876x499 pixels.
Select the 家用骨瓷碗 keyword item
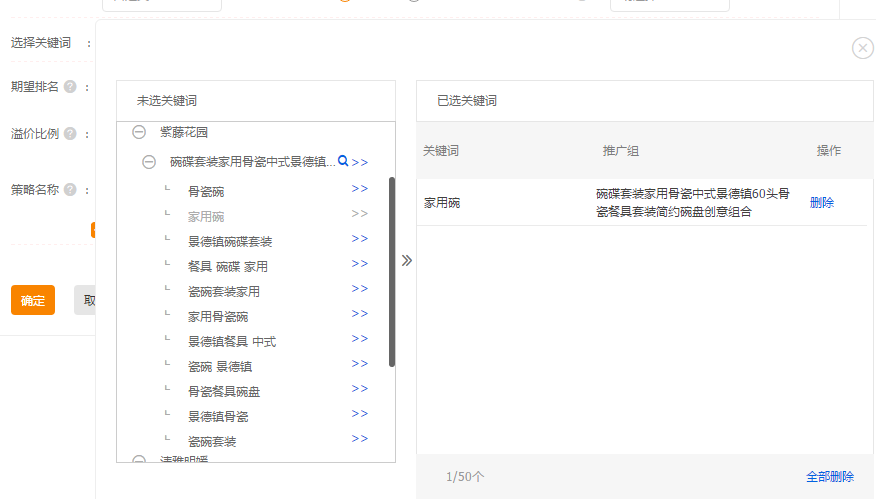click(x=218, y=317)
